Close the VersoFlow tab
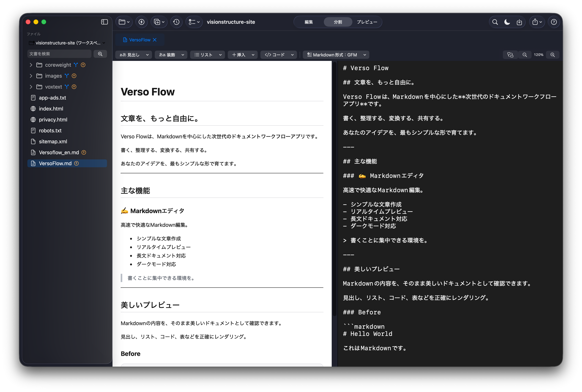The image size is (582, 392). (155, 40)
